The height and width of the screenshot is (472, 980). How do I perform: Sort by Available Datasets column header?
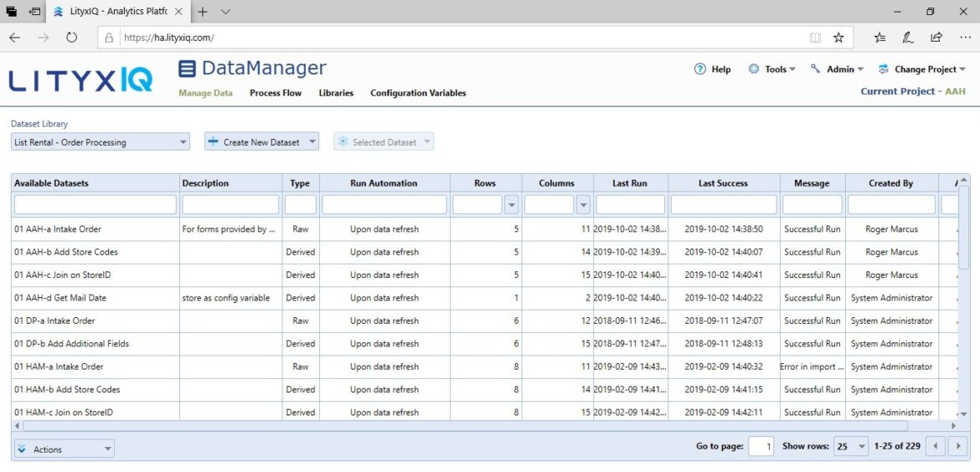(x=95, y=183)
